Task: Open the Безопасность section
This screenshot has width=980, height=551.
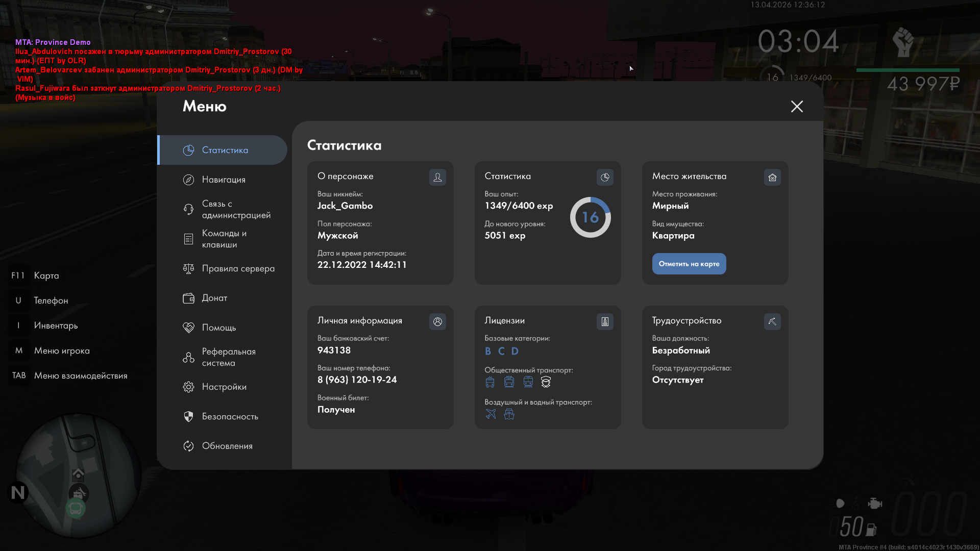Action: pos(230,416)
